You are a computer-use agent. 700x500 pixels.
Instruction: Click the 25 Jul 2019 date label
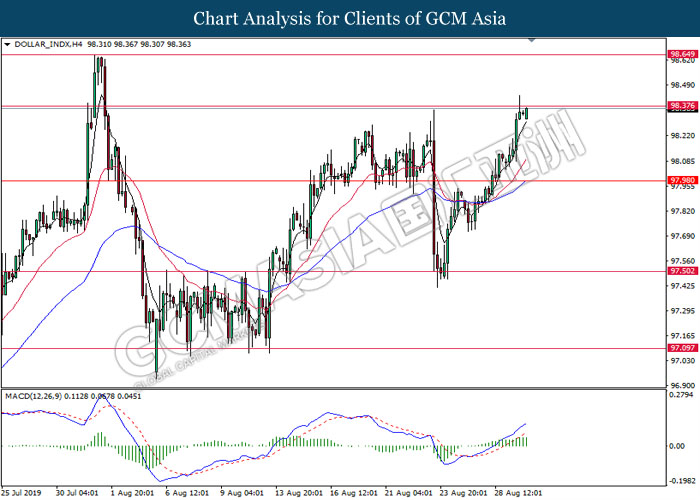[x=24, y=493]
